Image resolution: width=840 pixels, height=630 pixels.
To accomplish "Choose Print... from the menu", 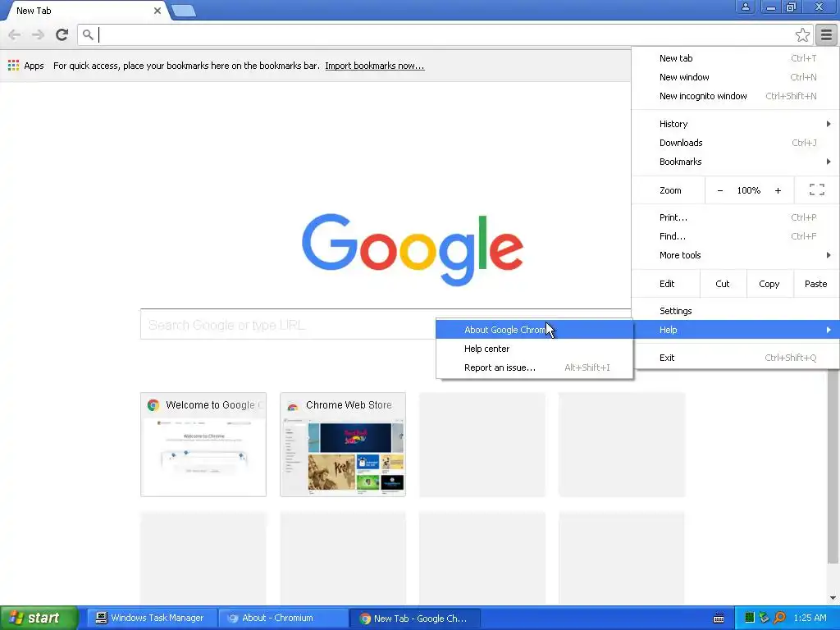I will point(736,217).
